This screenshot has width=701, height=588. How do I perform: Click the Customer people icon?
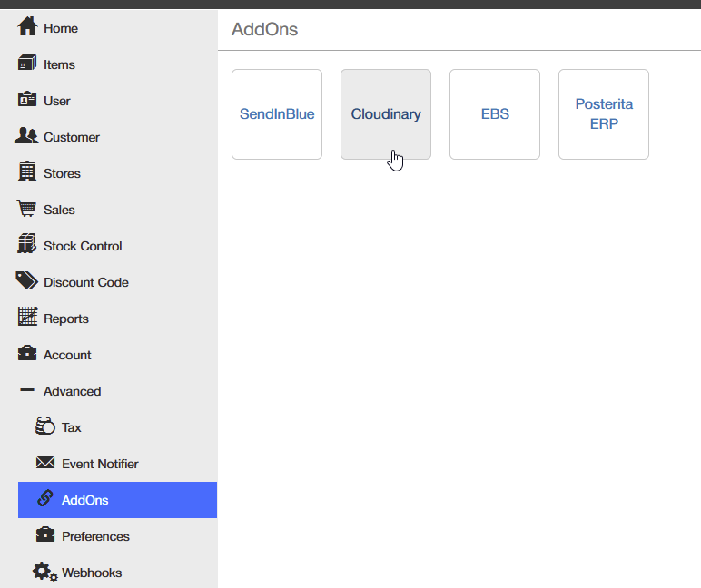pyautogui.click(x=26, y=135)
